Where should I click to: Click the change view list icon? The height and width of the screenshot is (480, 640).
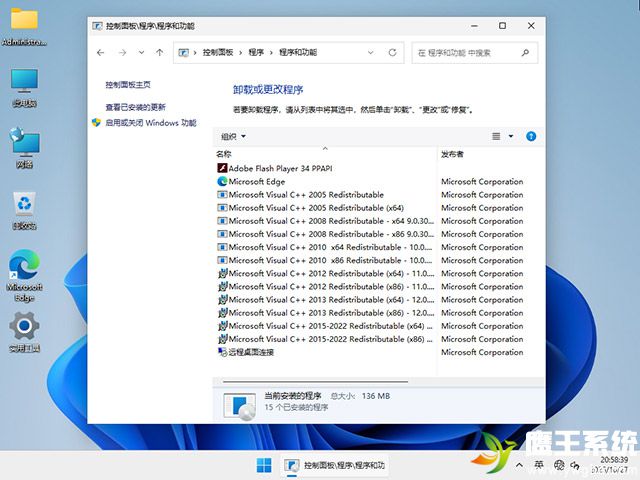(496, 136)
